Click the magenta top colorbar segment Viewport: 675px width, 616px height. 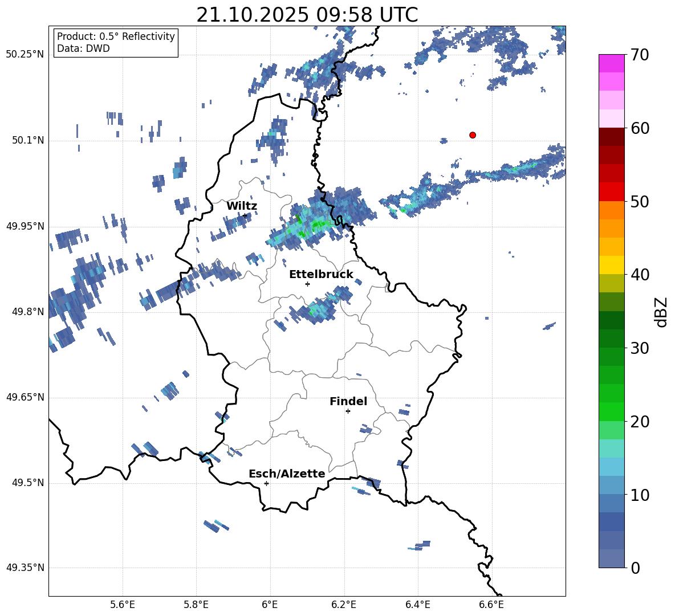pyautogui.click(x=611, y=63)
